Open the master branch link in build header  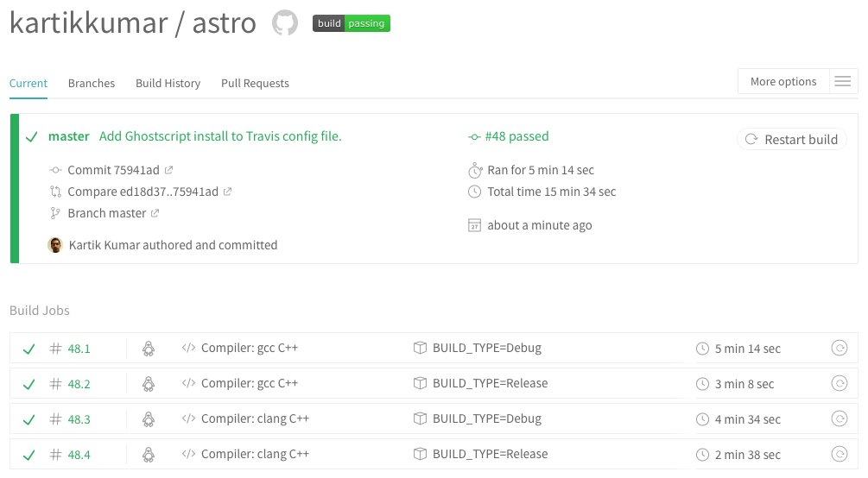[x=68, y=136]
